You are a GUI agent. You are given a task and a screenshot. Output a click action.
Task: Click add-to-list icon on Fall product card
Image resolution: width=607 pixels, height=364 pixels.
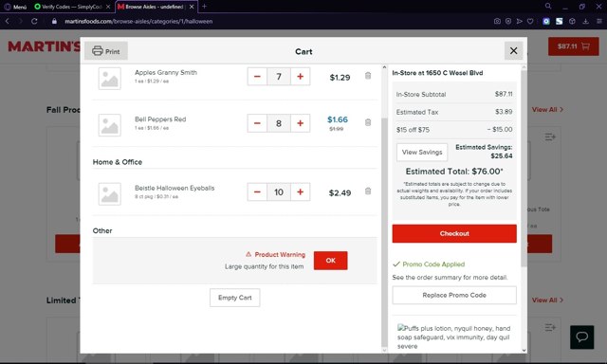pos(550,136)
